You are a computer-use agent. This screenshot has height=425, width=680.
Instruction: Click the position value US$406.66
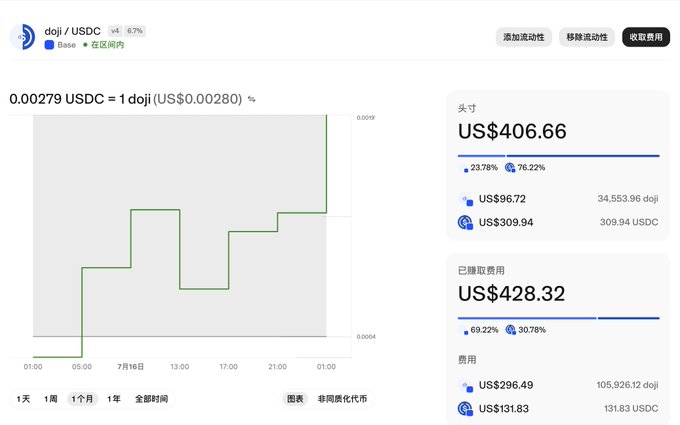click(x=512, y=131)
